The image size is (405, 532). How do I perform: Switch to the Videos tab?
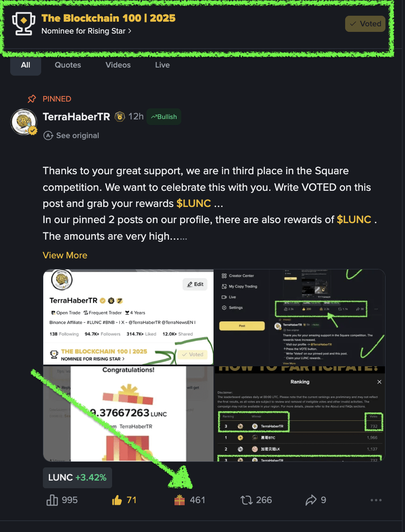tap(118, 65)
